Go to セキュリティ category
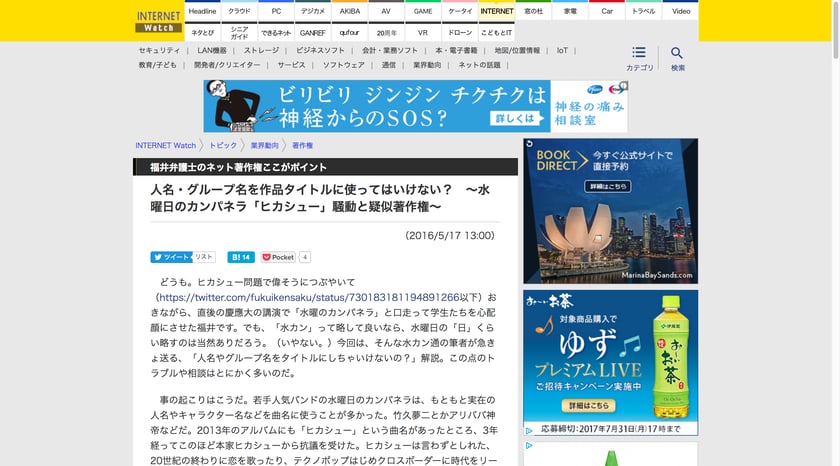Image resolution: width=840 pixels, height=466 pixels. 159,50
